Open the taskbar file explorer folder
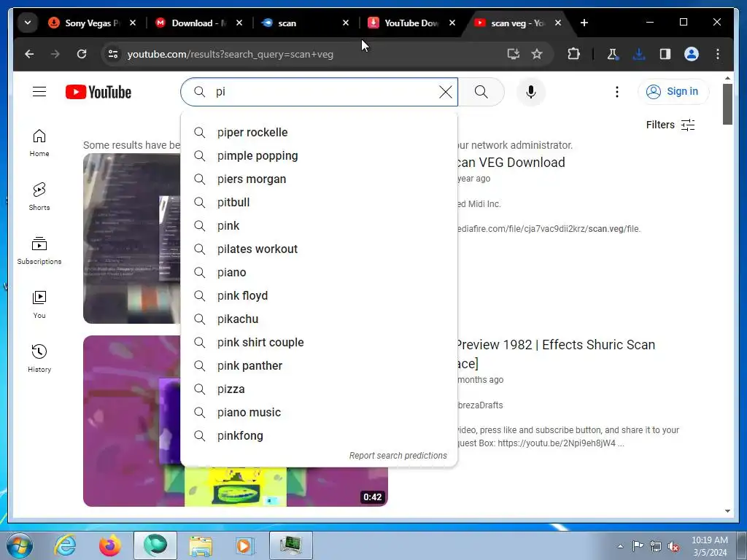The height and width of the screenshot is (560, 747). pos(201,545)
